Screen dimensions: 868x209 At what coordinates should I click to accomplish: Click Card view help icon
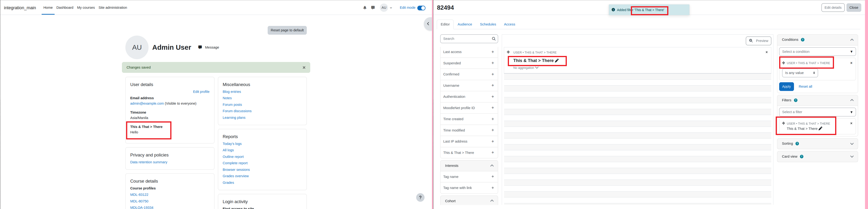pos(802,157)
